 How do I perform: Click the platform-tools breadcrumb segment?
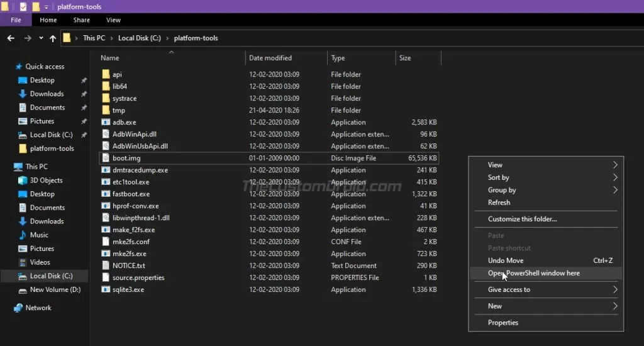click(196, 38)
